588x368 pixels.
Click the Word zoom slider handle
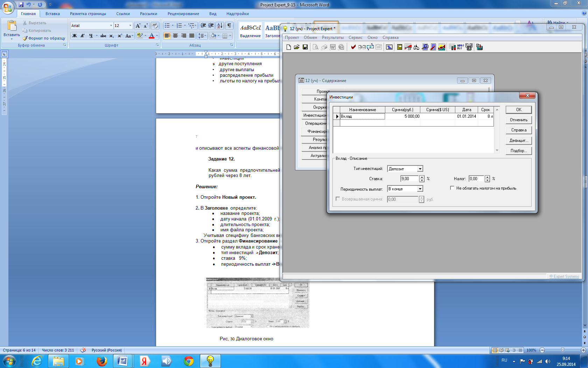[562, 350]
